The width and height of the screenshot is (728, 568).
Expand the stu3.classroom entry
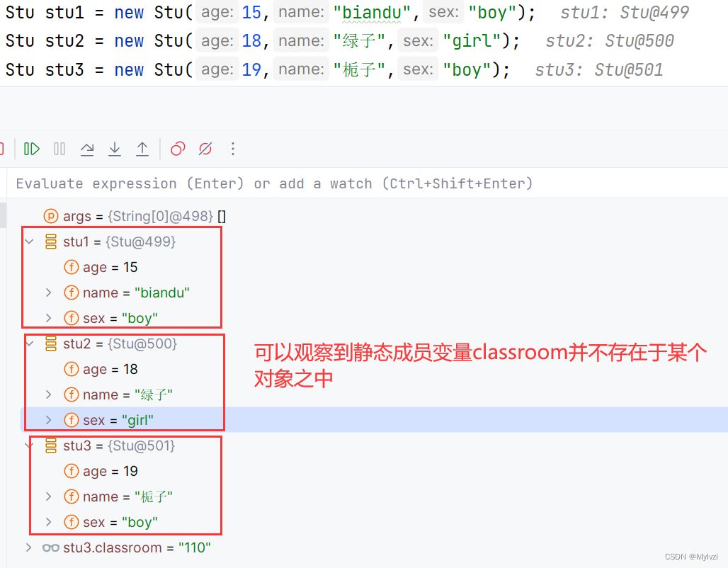point(28,547)
